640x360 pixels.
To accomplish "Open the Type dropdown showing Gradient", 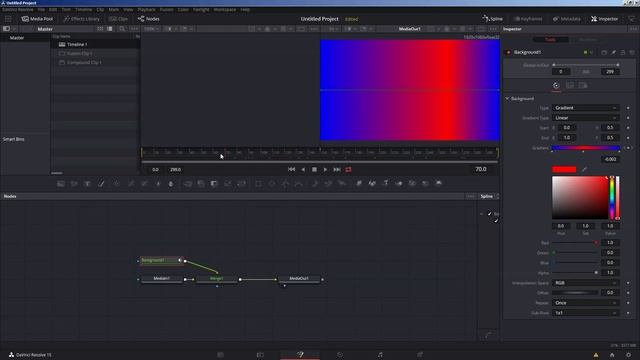I will tap(585, 108).
